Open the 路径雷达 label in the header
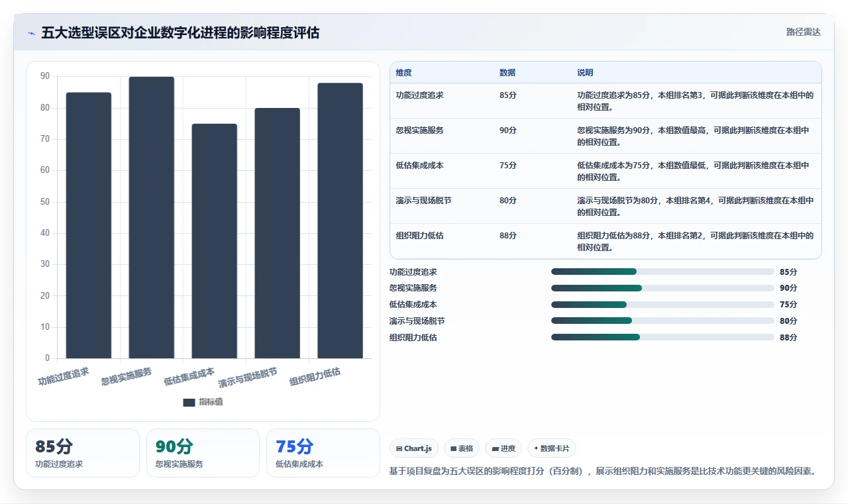Viewport: 848px width, 504px height. (803, 32)
